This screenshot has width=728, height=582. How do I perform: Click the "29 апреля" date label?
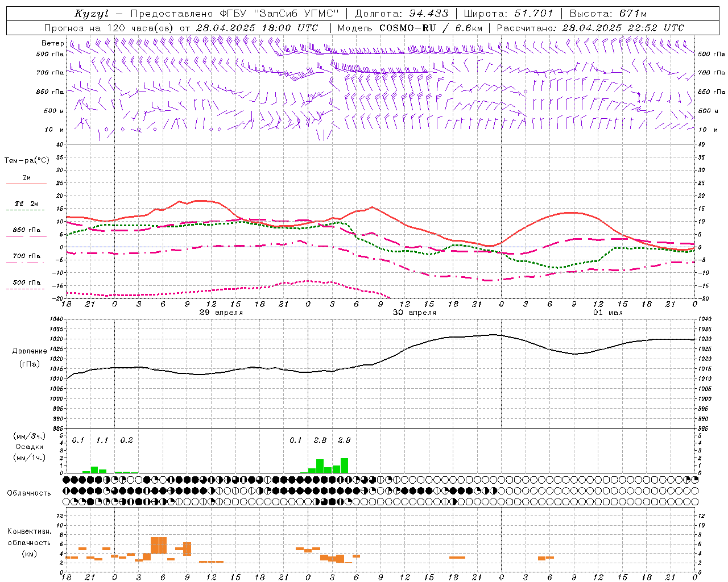(x=221, y=313)
